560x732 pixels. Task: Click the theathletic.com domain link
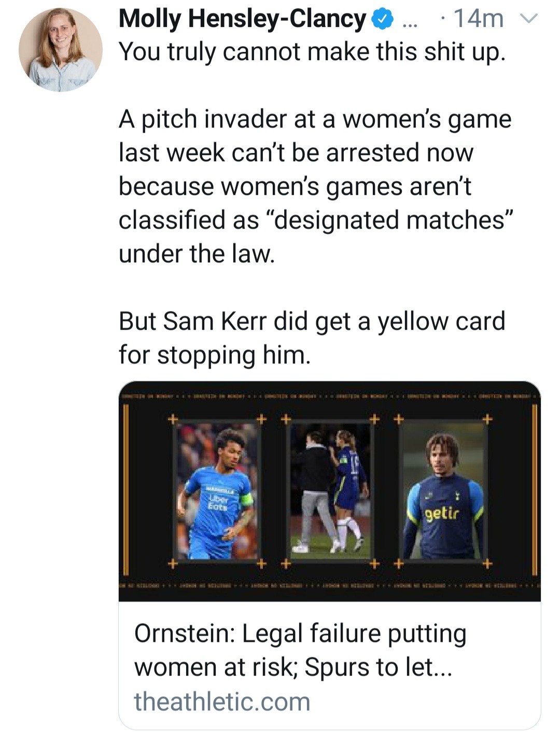click(222, 701)
